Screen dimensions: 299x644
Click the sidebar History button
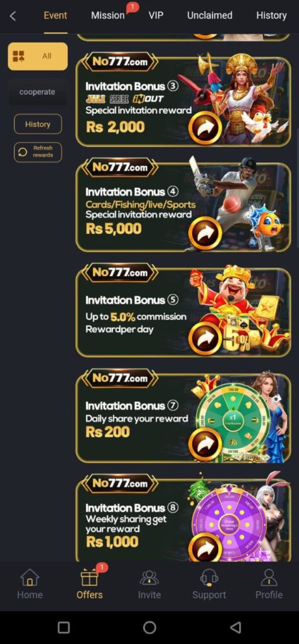[38, 124]
